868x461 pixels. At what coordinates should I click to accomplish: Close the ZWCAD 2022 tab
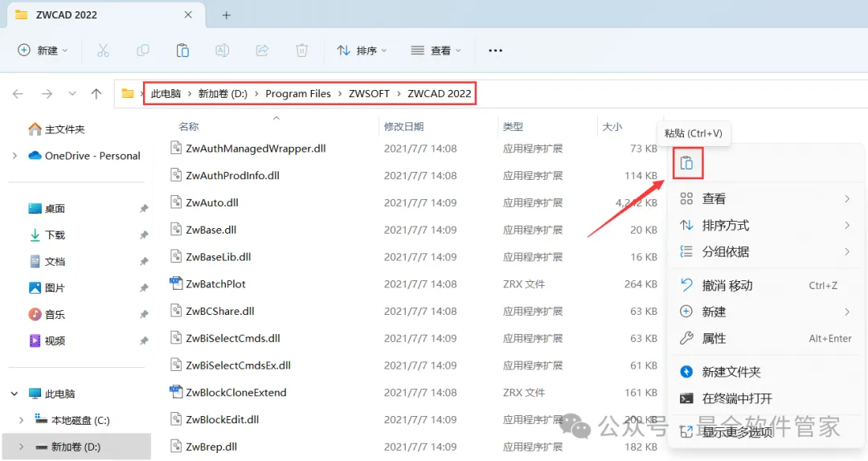tap(188, 15)
